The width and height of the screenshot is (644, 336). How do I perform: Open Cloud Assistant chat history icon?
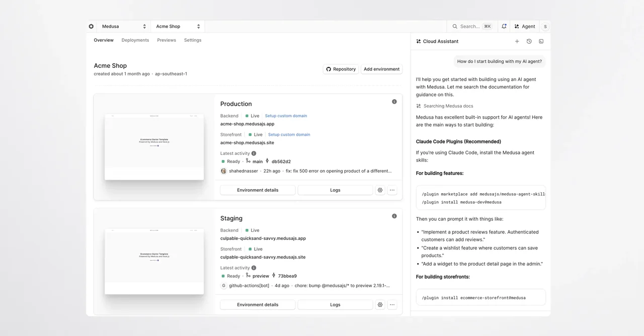click(x=529, y=41)
